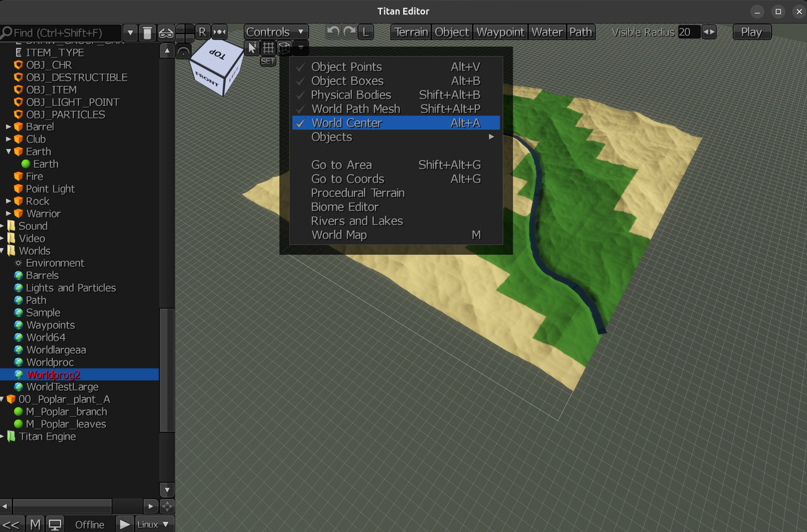Screen dimensions: 807x532
Task: Click the tree scroll-down arrow
Action: (x=167, y=490)
